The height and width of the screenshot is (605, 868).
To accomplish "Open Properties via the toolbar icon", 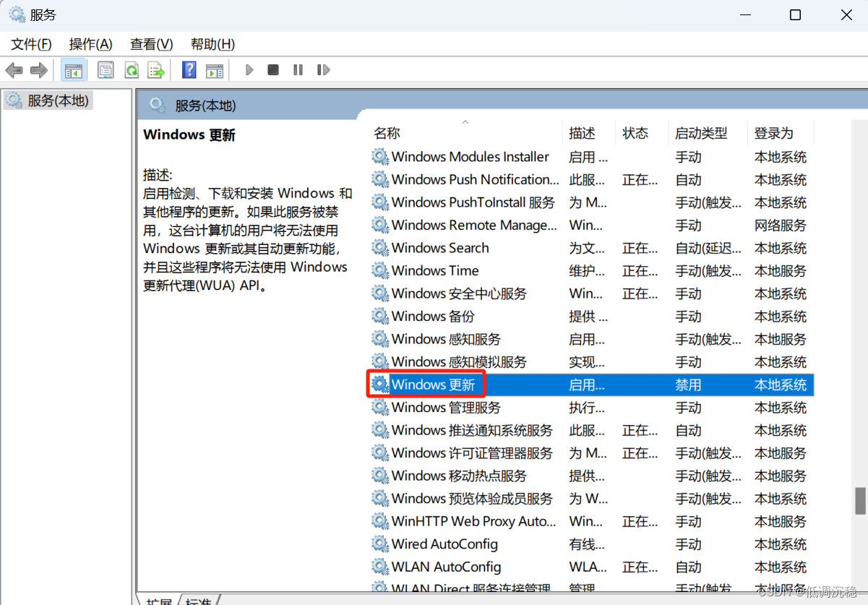I will (x=106, y=70).
